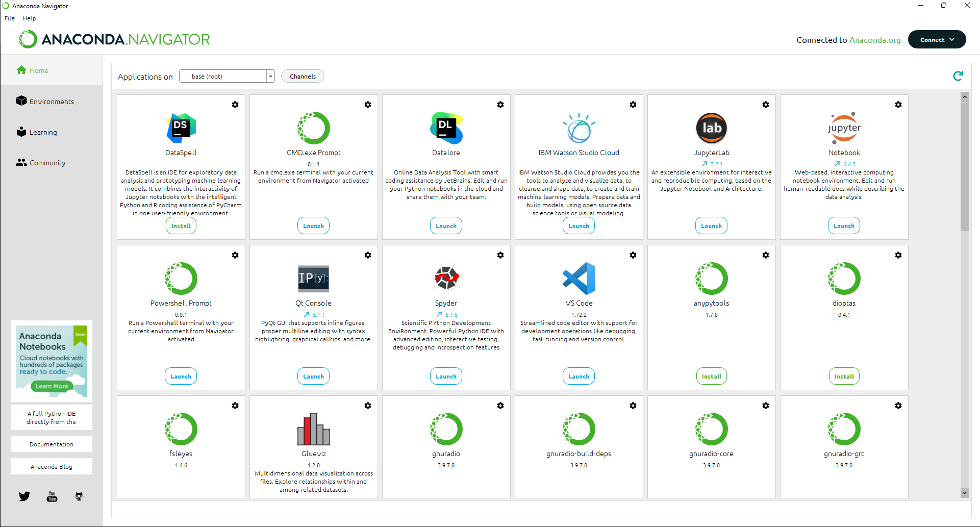Open Qt Console gear options menu
The height and width of the screenshot is (527, 980).
click(368, 255)
